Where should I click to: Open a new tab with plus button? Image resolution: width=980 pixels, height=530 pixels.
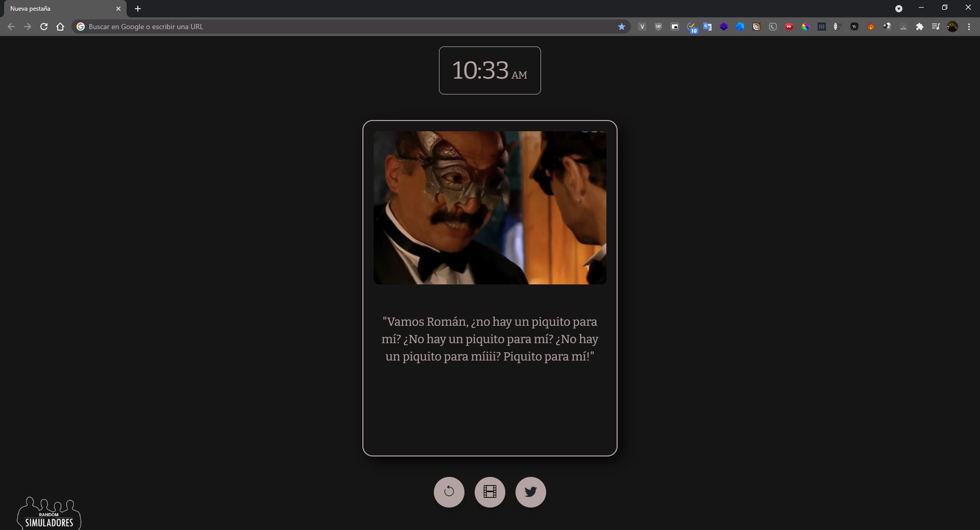click(x=138, y=9)
